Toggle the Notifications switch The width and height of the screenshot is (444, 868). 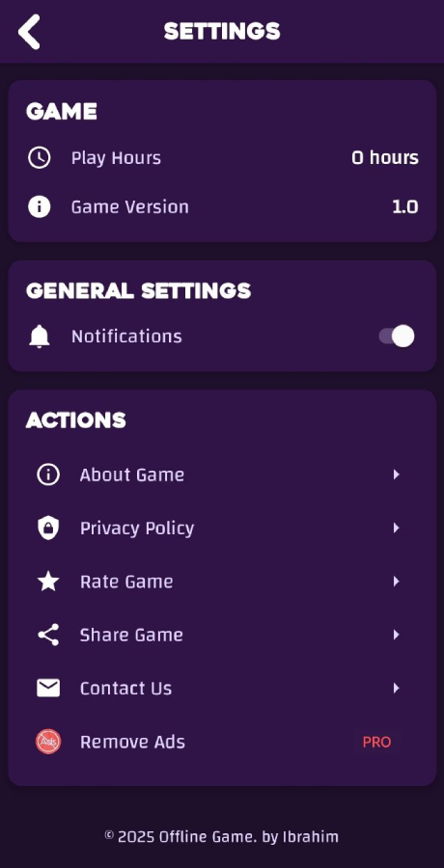[x=397, y=336]
